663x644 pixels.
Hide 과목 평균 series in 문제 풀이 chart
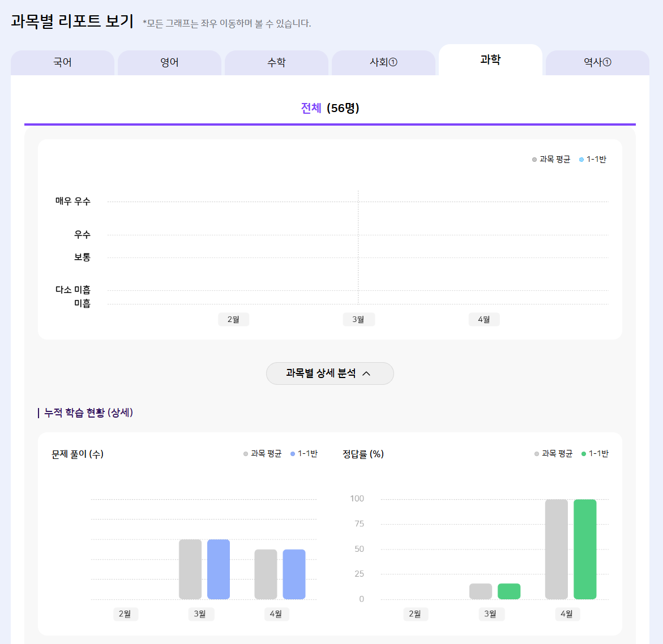263,454
